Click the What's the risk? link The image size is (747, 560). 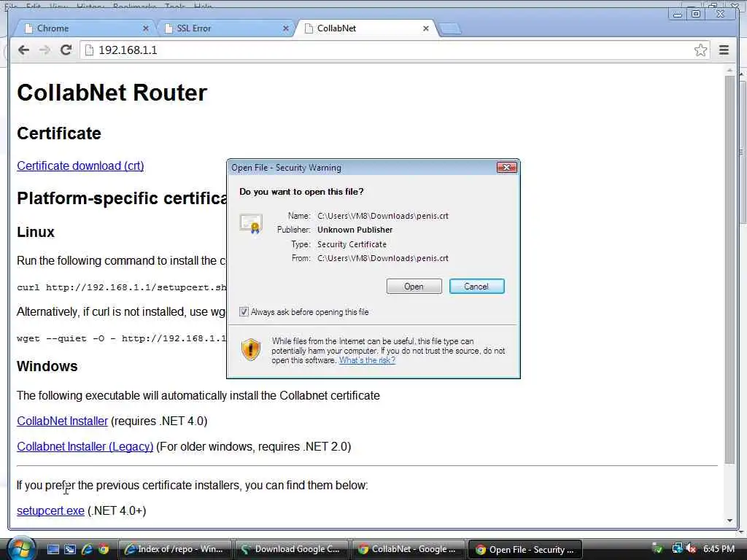pos(367,360)
